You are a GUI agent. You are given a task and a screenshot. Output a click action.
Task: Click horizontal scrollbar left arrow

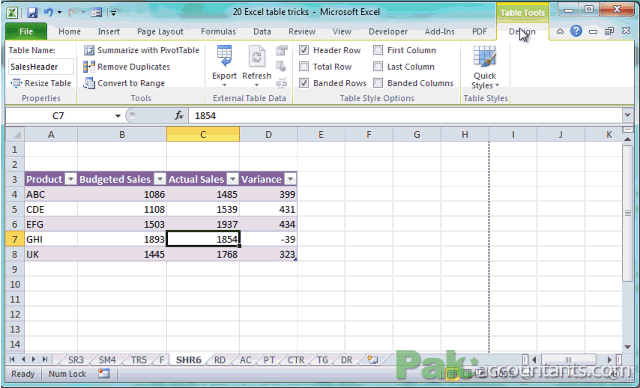(x=534, y=360)
